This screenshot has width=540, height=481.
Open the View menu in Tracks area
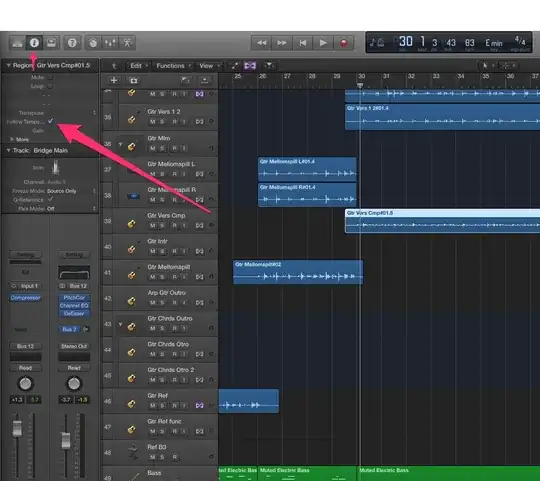[209, 65]
